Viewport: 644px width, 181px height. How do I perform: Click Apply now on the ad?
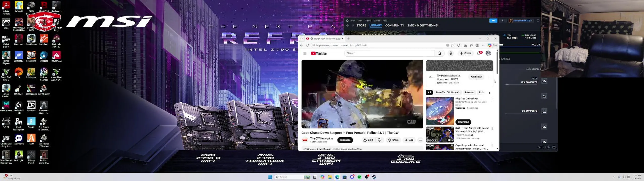476,77
